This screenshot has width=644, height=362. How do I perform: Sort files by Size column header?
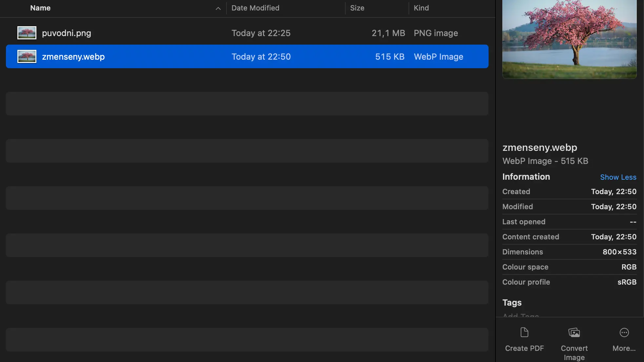357,8
